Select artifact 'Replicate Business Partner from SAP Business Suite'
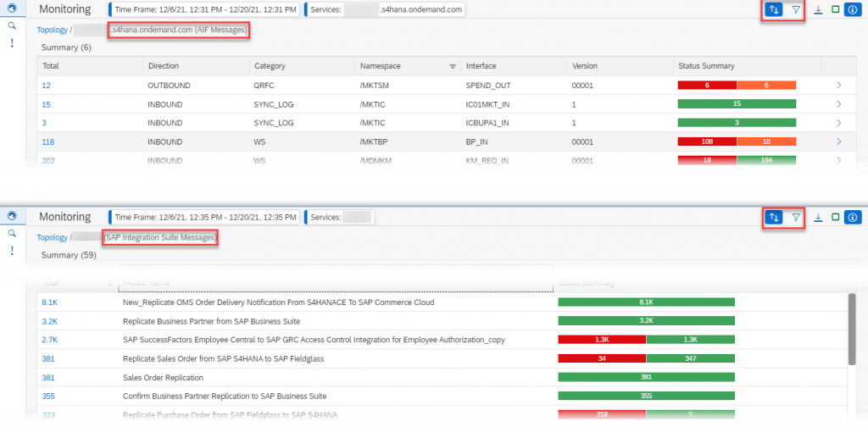The width and height of the screenshot is (868, 427). (x=211, y=321)
